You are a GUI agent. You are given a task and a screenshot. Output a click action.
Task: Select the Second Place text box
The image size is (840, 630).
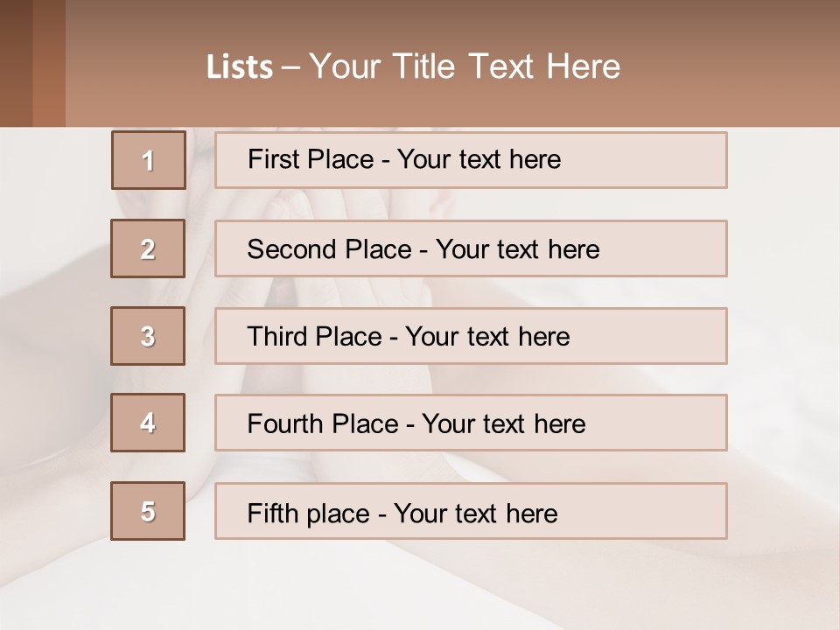[471, 248]
